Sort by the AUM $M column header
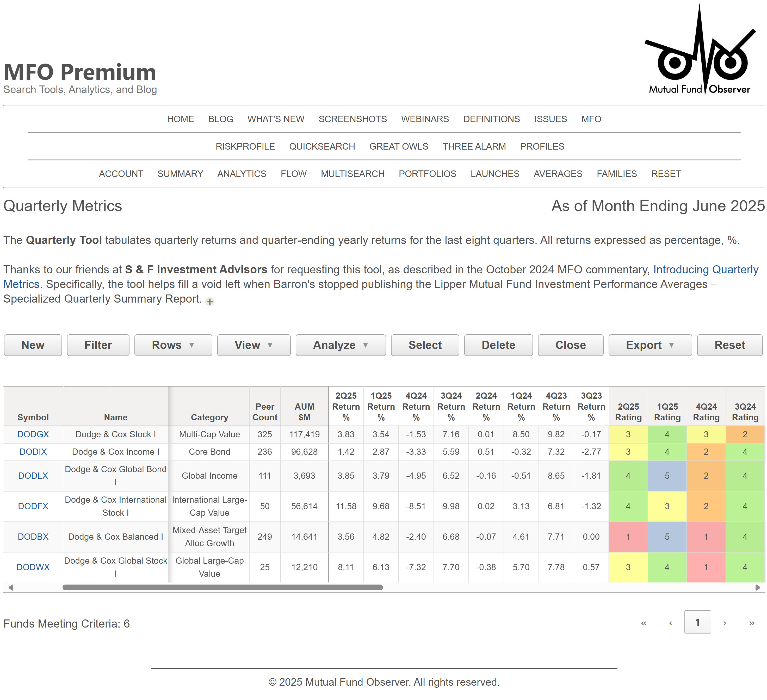 304,412
